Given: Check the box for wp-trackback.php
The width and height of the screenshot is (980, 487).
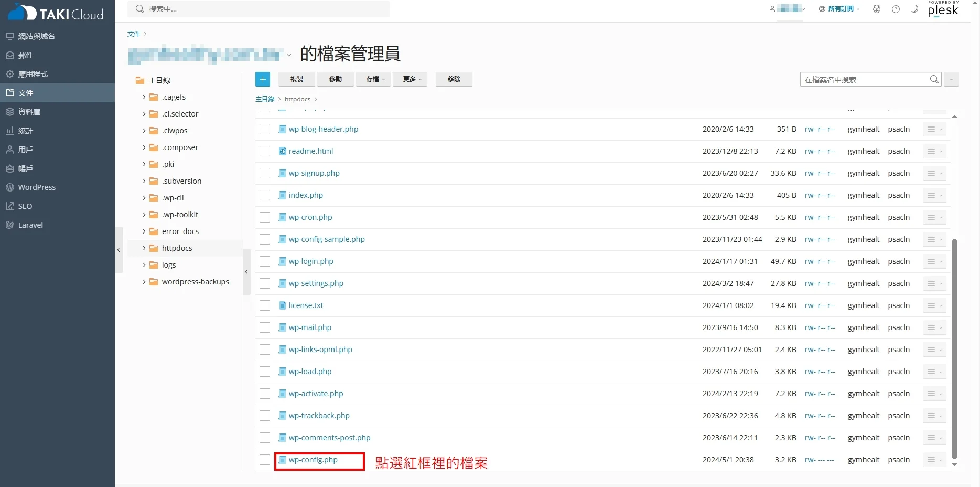Looking at the screenshot, I should click(x=265, y=416).
